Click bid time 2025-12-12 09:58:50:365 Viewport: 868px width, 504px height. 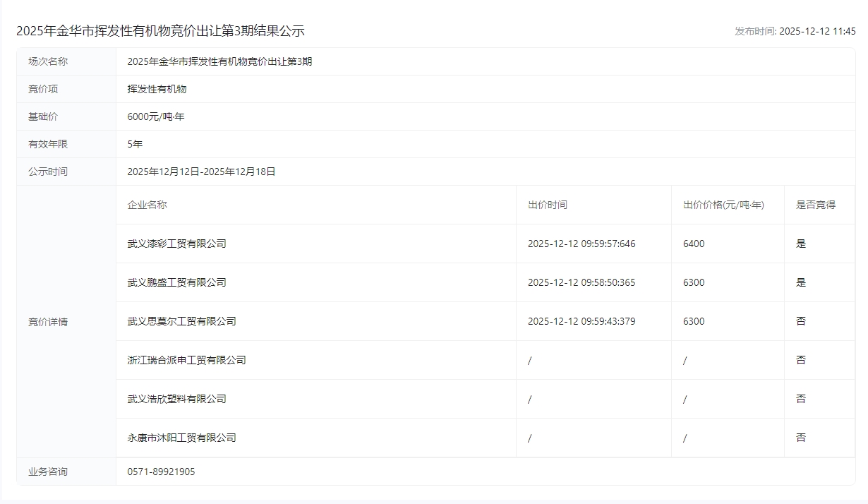pyautogui.click(x=581, y=282)
